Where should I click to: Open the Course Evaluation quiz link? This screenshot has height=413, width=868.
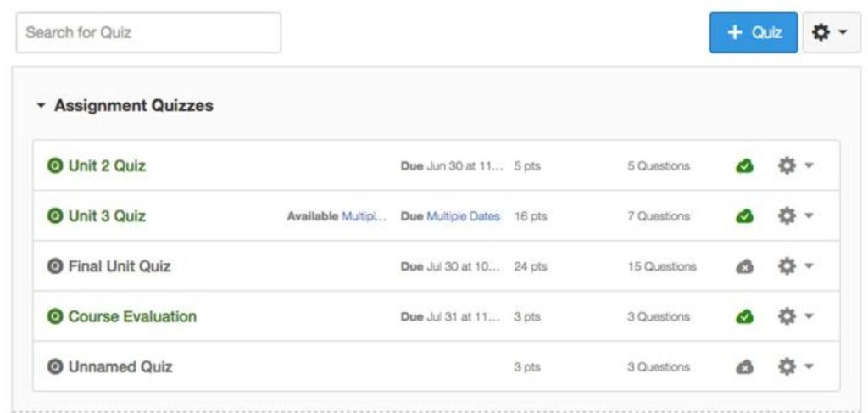click(132, 316)
